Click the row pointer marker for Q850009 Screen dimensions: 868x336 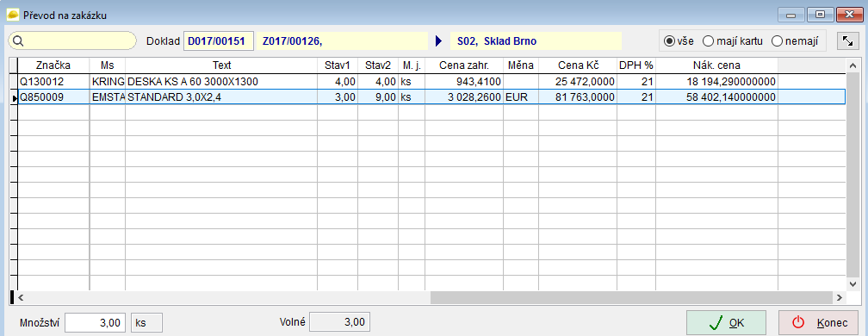tap(14, 97)
